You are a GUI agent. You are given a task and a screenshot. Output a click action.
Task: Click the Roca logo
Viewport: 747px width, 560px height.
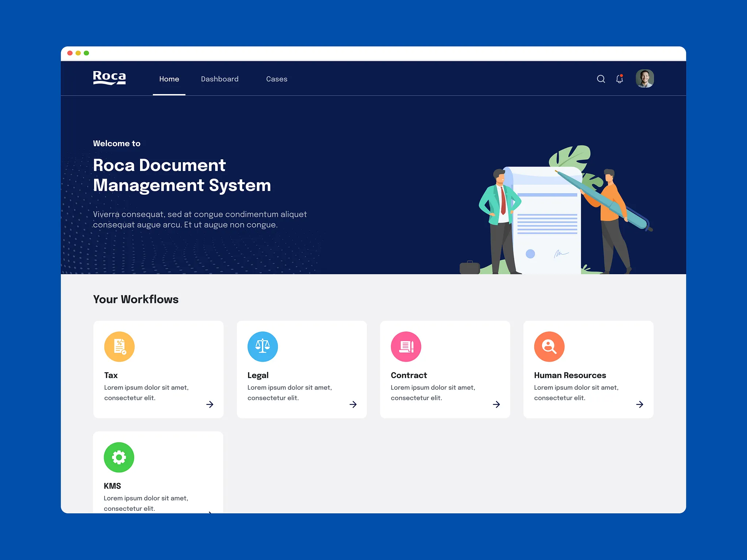coord(109,78)
